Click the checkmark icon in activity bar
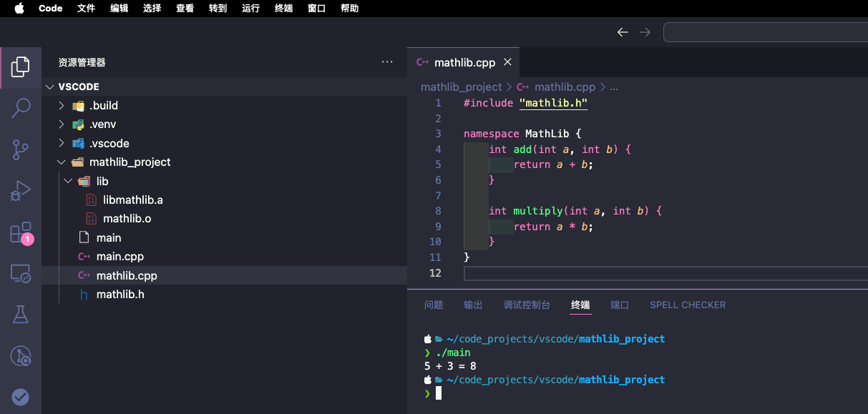The image size is (868, 414). pos(20,397)
